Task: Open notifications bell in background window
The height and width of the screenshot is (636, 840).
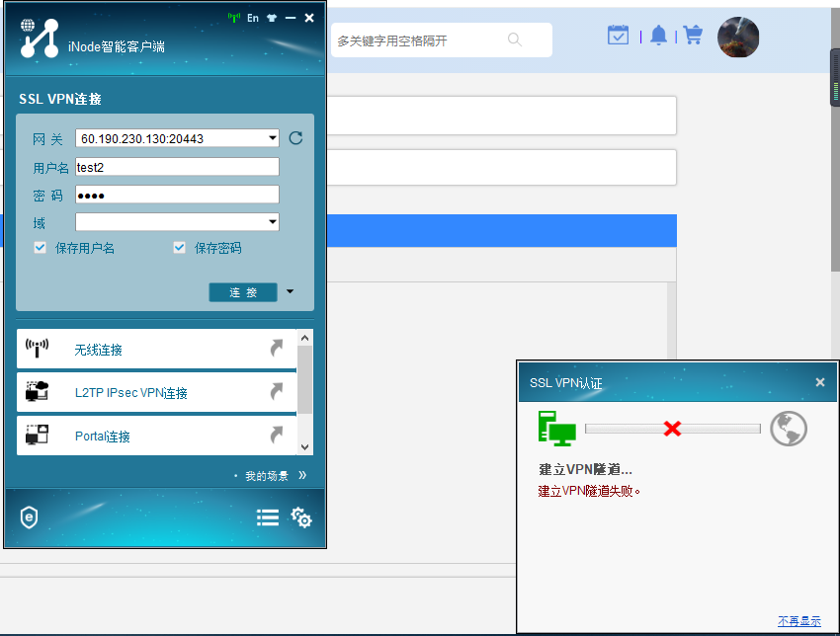Action: tap(658, 36)
